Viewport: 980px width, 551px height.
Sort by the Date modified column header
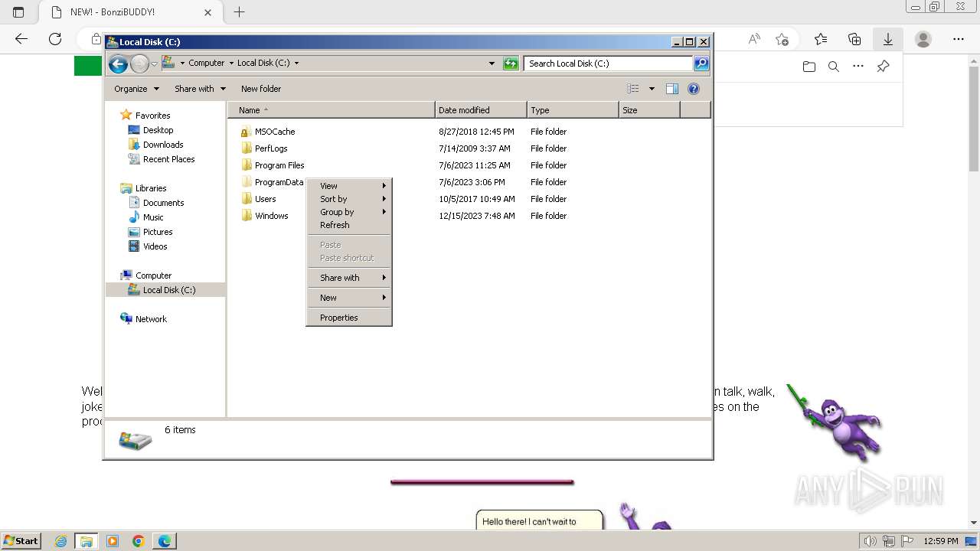point(481,110)
